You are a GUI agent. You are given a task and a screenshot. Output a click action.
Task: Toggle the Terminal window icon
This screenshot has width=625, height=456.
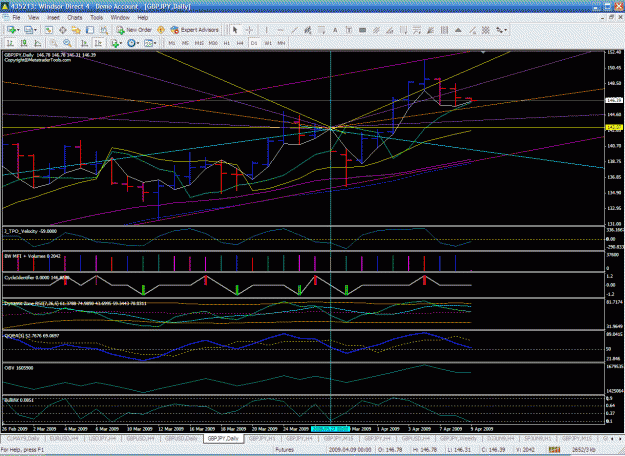pyautogui.click(x=90, y=30)
